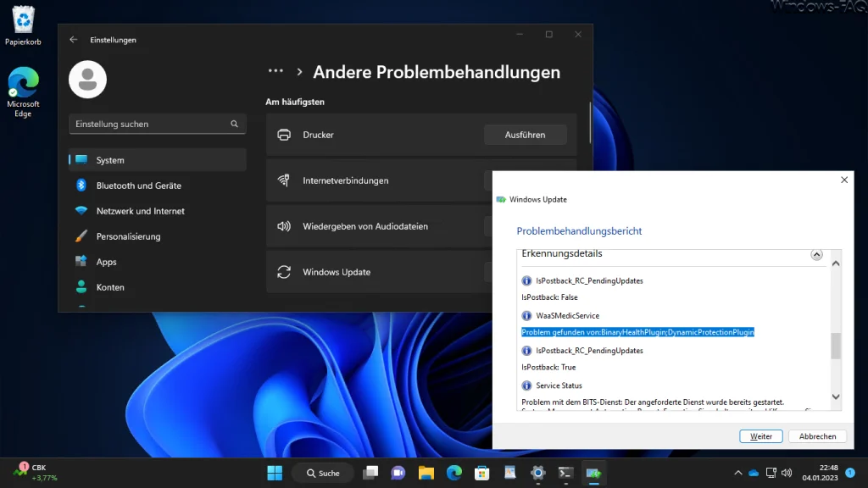The width and height of the screenshot is (868, 488).
Task: Click the selected BinaryHealthPlugin problem text
Action: click(x=637, y=332)
